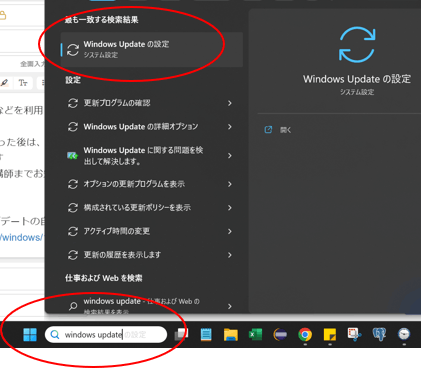This screenshot has width=421, height=375.
Task: Click '開く' in the preview pane
Action: tap(285, 130)
